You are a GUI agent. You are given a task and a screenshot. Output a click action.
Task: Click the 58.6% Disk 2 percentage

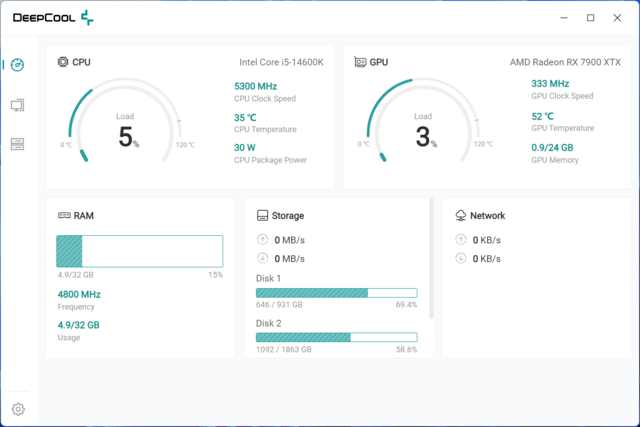[407, 349]
